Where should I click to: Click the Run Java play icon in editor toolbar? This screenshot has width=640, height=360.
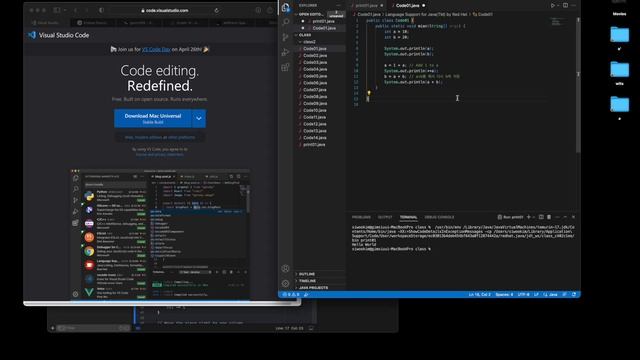[x=552, y=6]
